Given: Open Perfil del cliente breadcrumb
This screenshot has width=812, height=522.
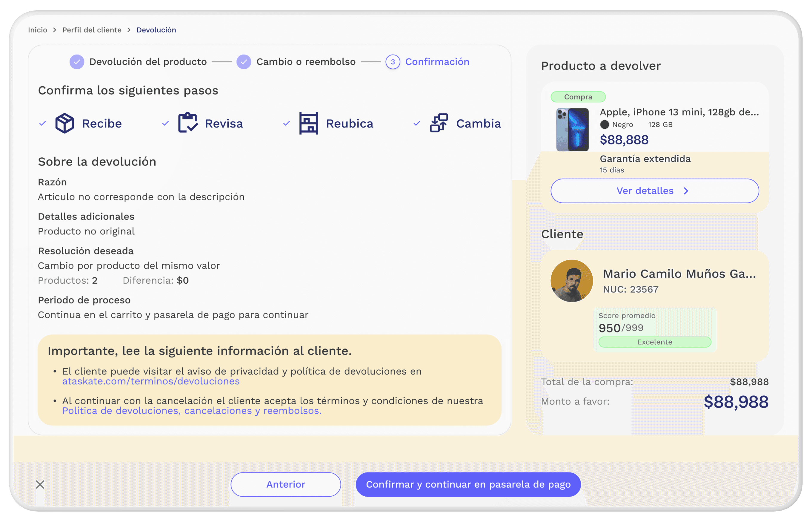Looking at the screenshot, I should tap(91, 30).
